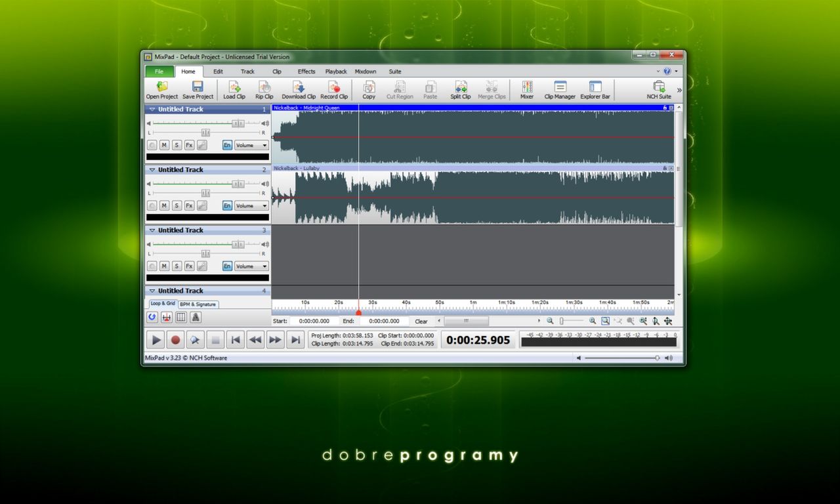Click the Go to Start transport button
The height and width of the screenshot is (504, 840).
pos(236,340)
